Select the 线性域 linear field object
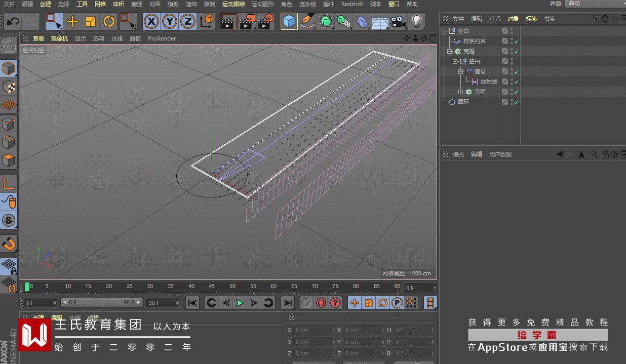626x364 pixels. click(488, 82)
